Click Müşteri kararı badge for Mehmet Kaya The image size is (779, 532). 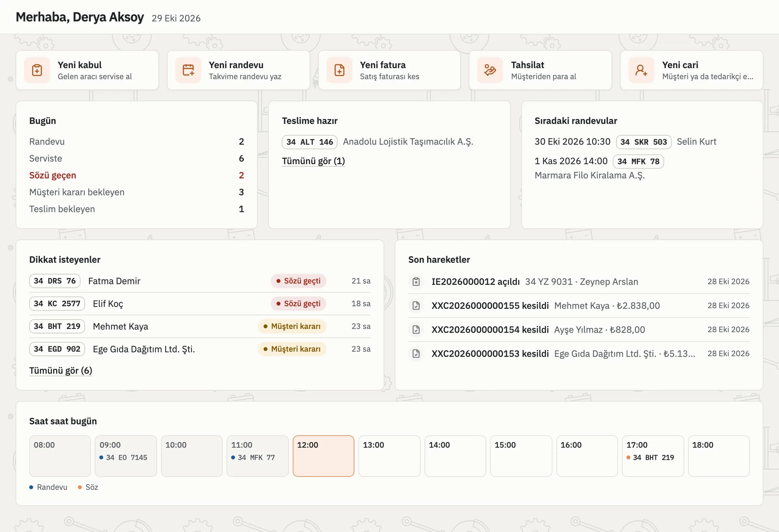pos(292,326)
